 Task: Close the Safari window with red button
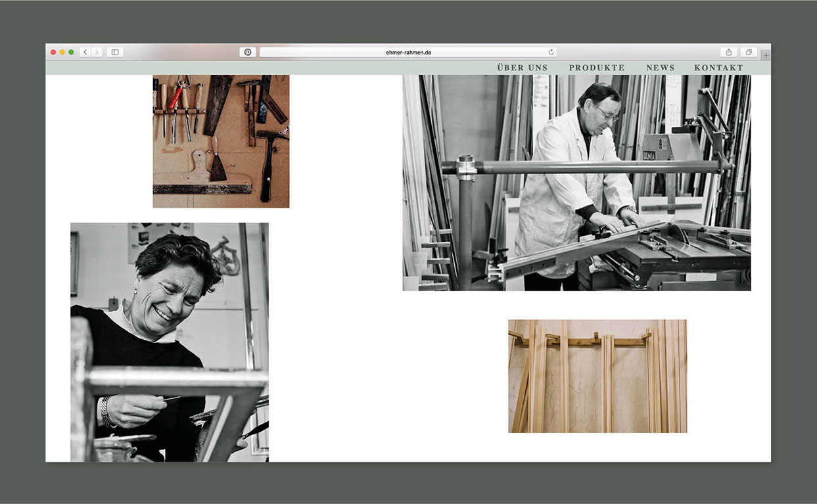click(53, 52)
